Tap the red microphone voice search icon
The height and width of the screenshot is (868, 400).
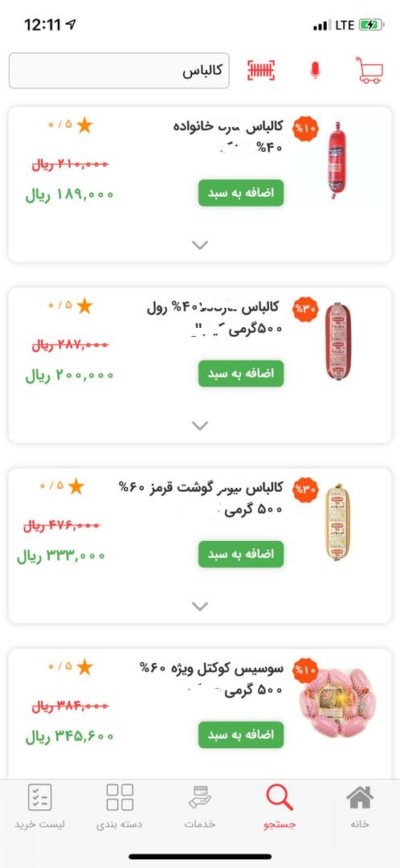[315, 70]
